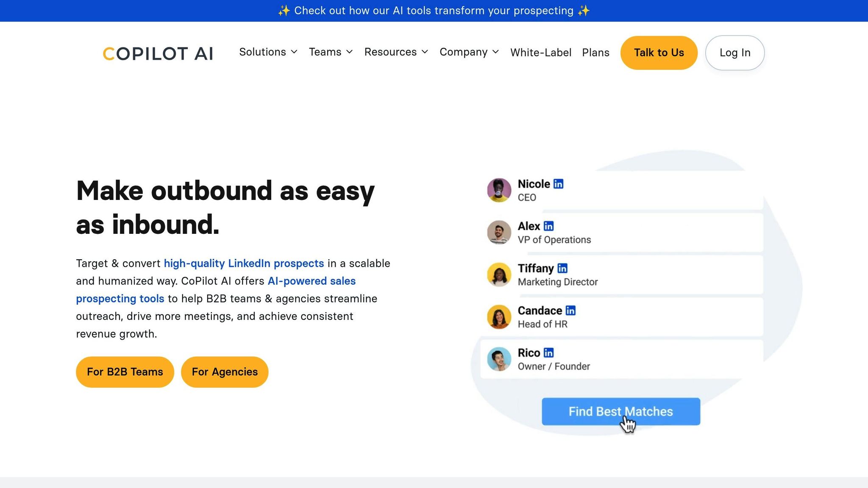This screenshot has width=868, height=488.
Task: Click the For Agencies button
Action: click(225, 372)
